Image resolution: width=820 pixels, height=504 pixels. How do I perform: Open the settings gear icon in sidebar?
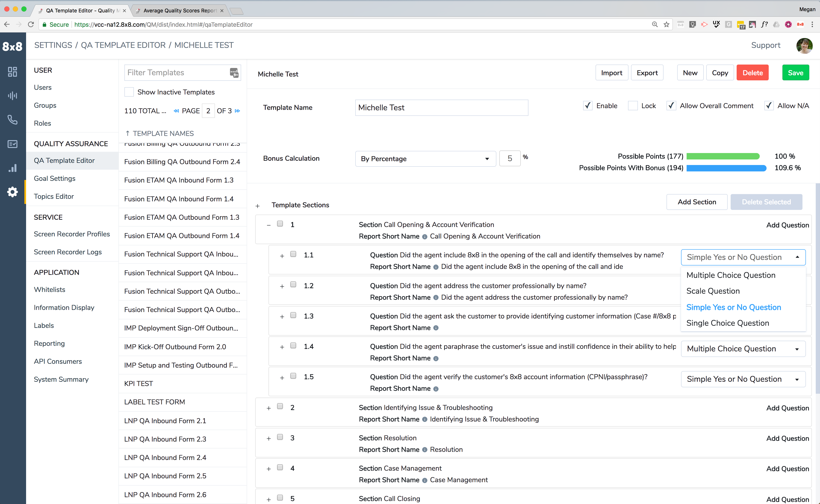[x=12, y=192]
